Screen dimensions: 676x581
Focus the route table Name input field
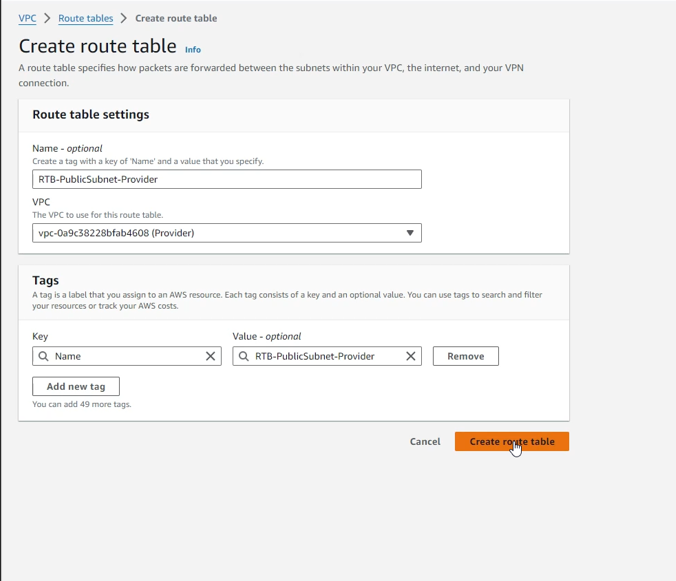click(x=226, y=179)
